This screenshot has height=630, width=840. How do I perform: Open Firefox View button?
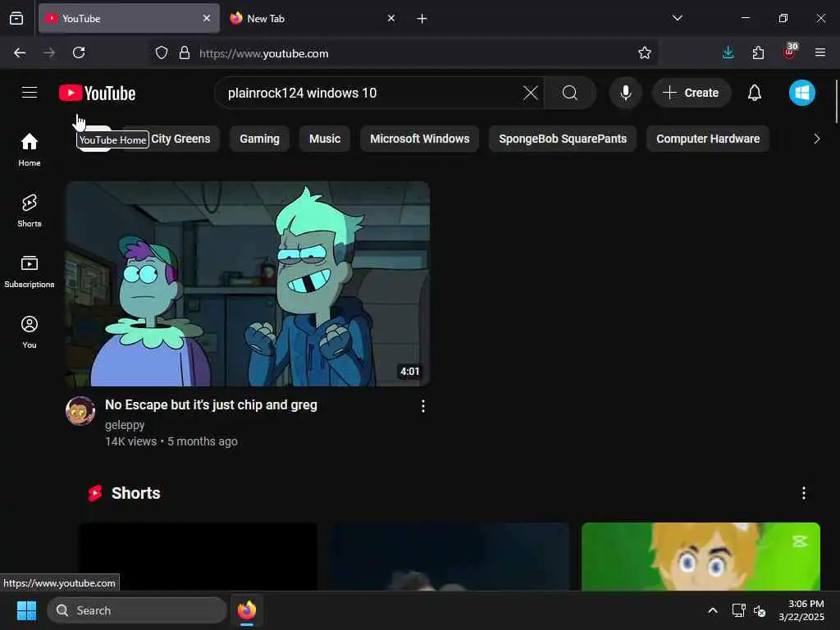click(16, 18)
